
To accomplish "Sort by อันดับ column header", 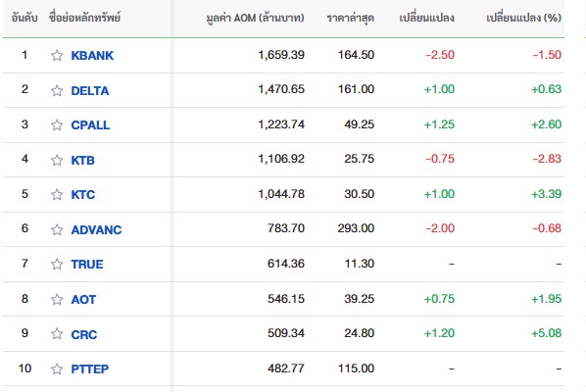I will point(24,18).
